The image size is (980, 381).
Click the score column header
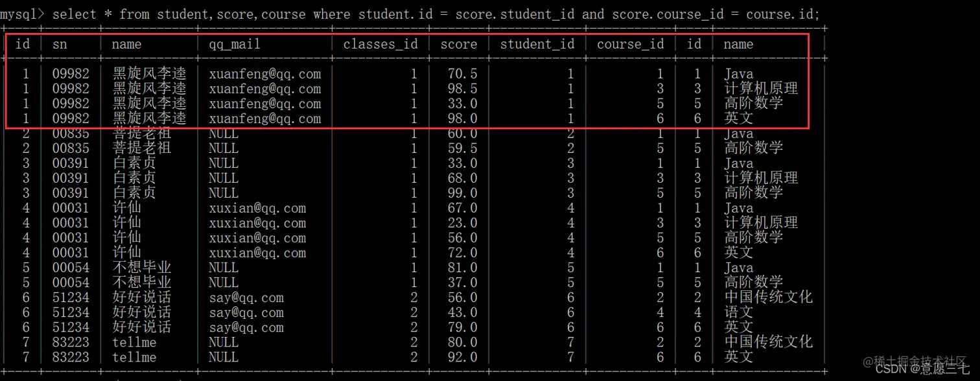coord(459,44)
